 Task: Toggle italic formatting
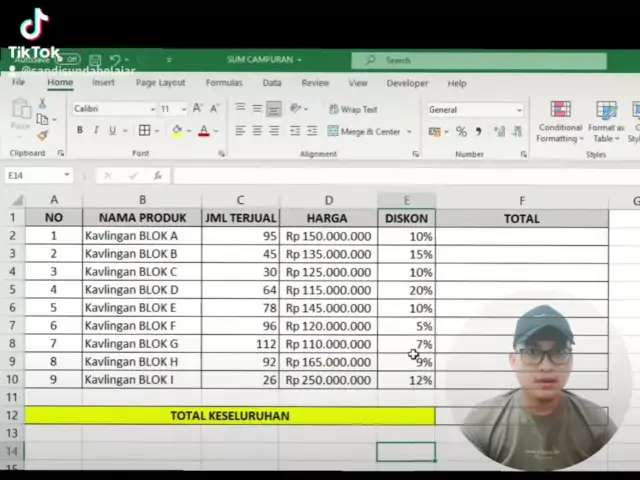(x=96, y=131)
